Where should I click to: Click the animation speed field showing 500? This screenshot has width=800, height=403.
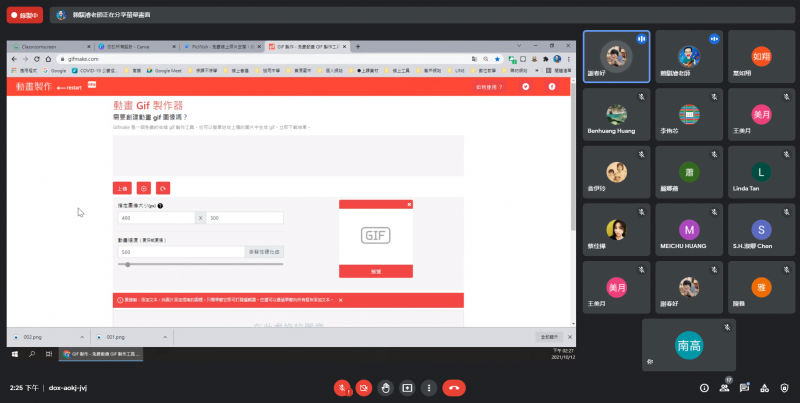[x=181, y=252]
